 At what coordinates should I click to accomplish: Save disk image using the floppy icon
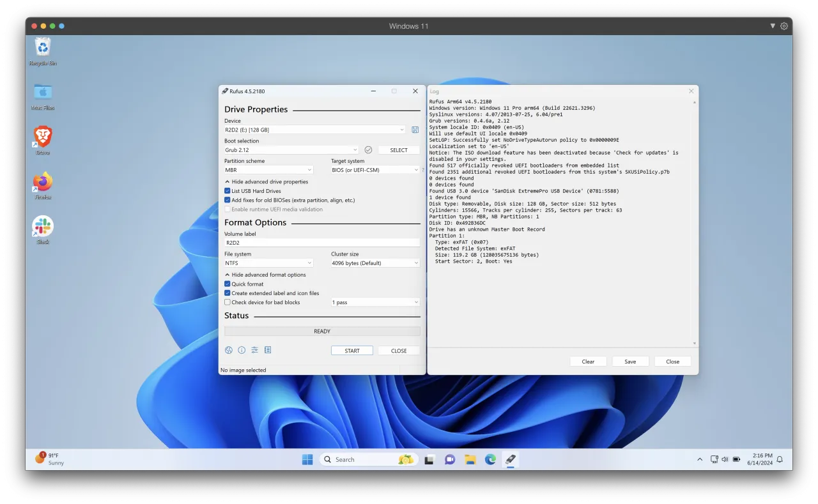click(x=415, y=130)
